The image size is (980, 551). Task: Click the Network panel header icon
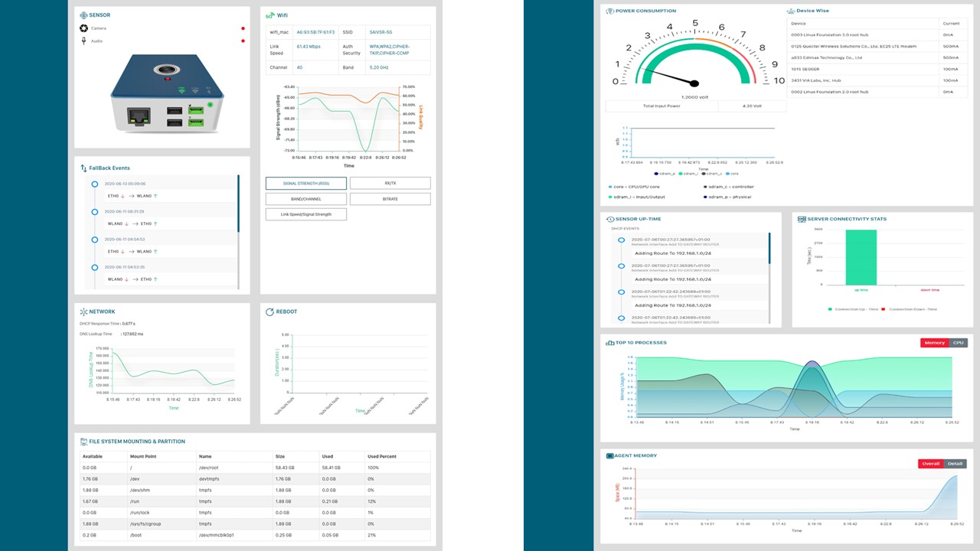point(83,311)
